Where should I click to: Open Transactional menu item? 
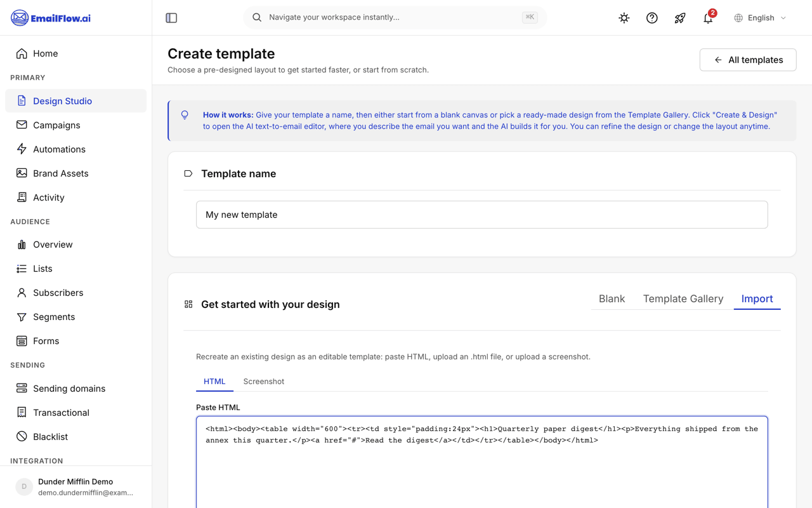click(75, 413)
